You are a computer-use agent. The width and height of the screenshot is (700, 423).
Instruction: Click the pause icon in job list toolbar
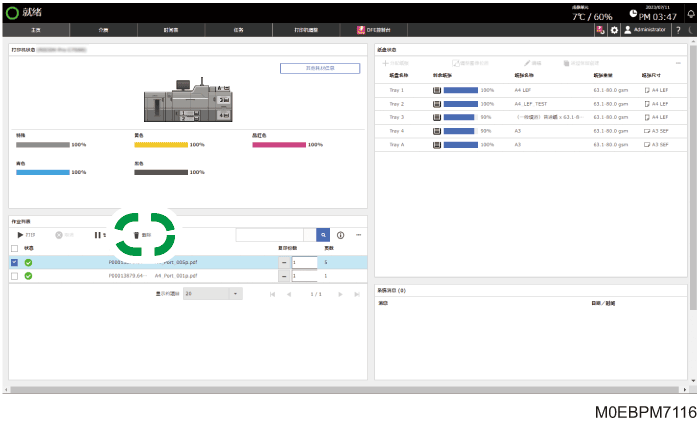pos(97,235)
